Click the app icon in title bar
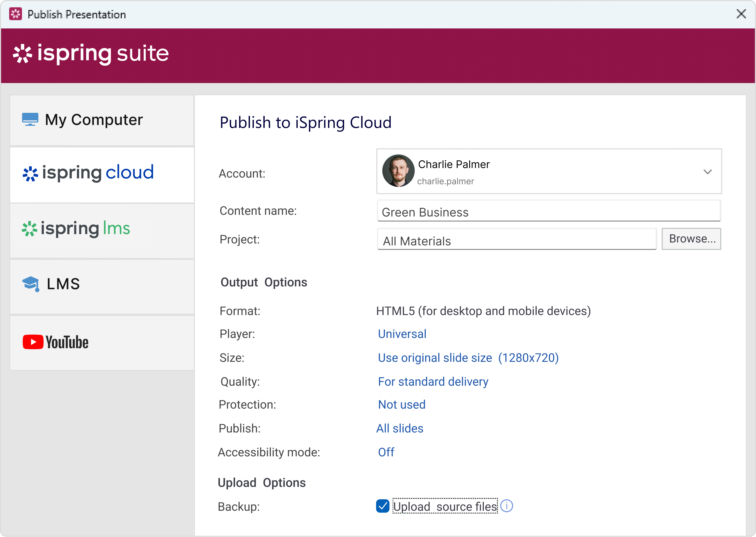This screenshot has width=756, height=537. tap(16, 14)
